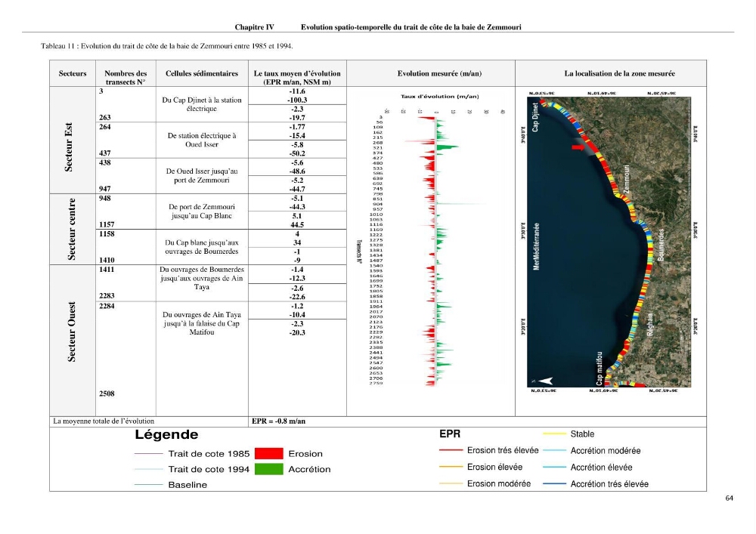Click the red Erosion legend swatch
756x534 pixels.
pyautogui.click(x=268, y=454)
